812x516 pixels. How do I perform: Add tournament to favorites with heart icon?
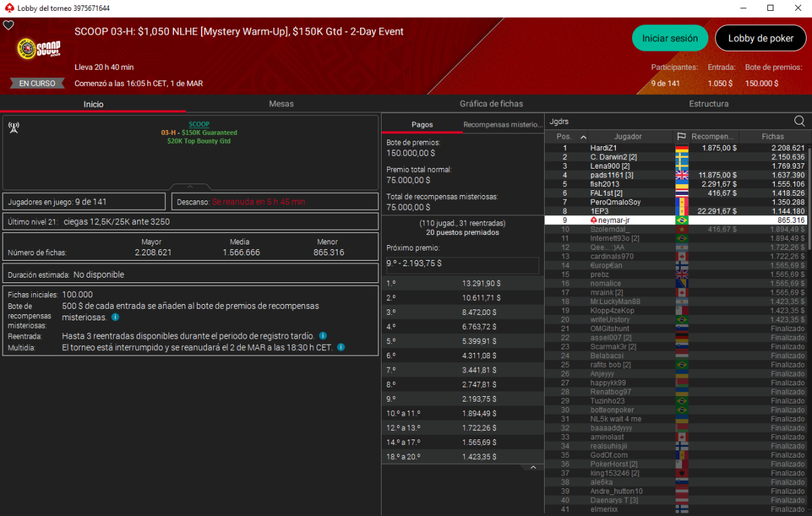click(9, 25)
